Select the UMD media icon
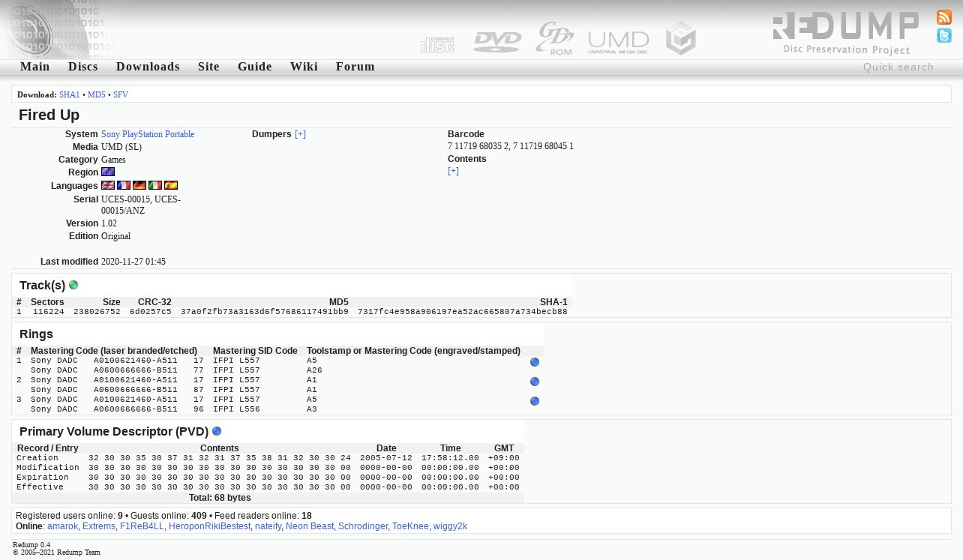Image resolution: width=963 pixels, height=560 pixels. [619, 42]
